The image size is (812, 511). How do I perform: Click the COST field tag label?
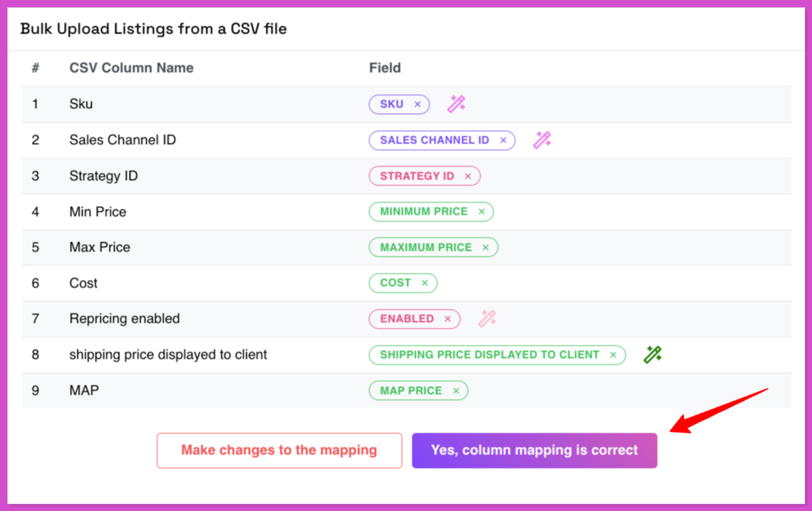click(x=395, y=283)
